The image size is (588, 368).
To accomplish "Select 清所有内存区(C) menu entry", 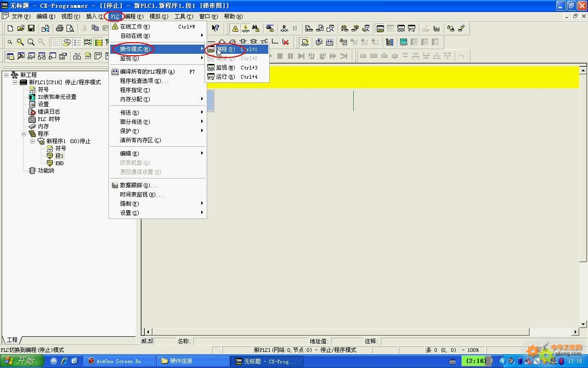I will (x=158, y=140).
